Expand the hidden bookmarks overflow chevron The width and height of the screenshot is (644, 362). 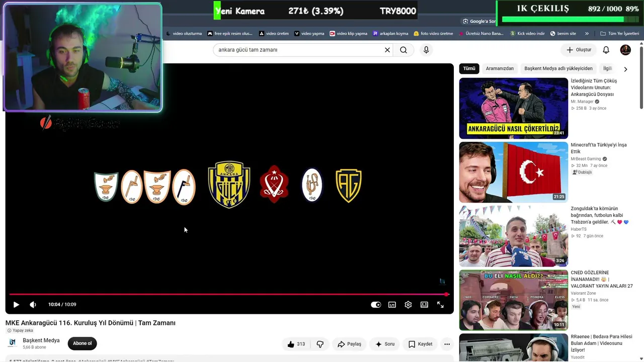click(587, 34)
